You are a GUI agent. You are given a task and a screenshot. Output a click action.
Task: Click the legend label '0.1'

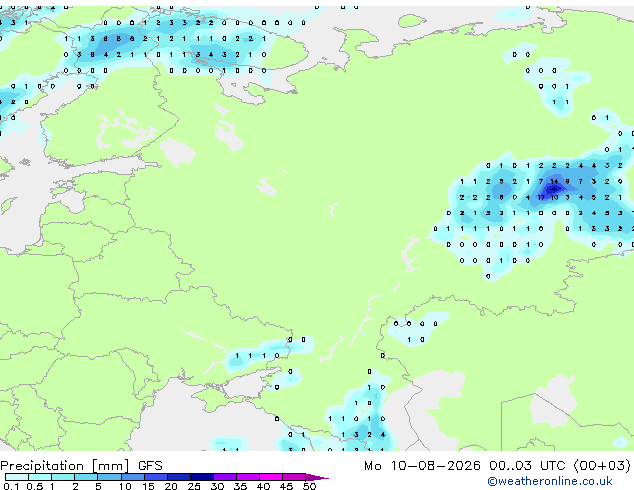[11, 486]
